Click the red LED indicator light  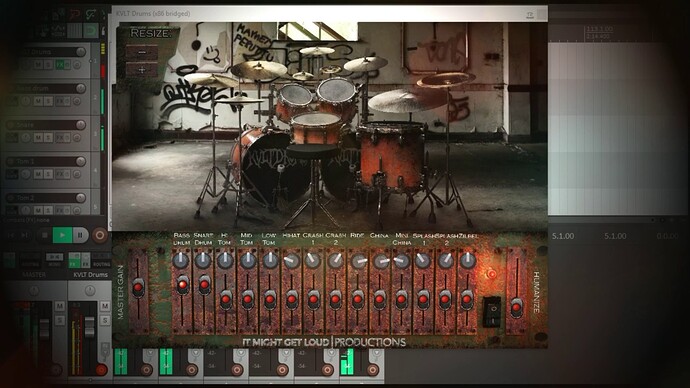click(492, 274)
